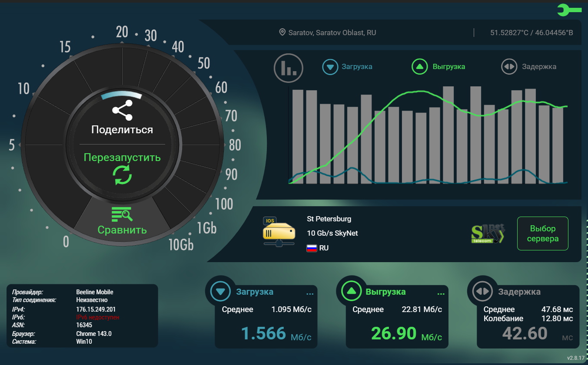The image size is (588, 365).
Task: Click the compare search-list icon
Action: tap(122, 214)
